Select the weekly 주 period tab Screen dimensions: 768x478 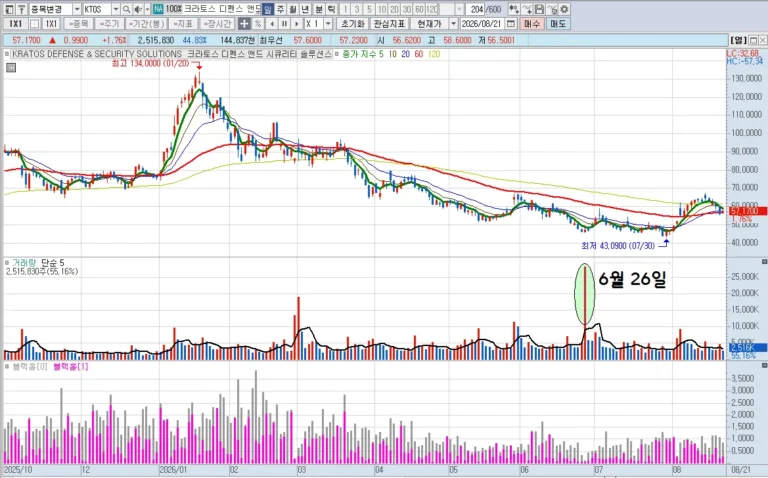[280, 9]
